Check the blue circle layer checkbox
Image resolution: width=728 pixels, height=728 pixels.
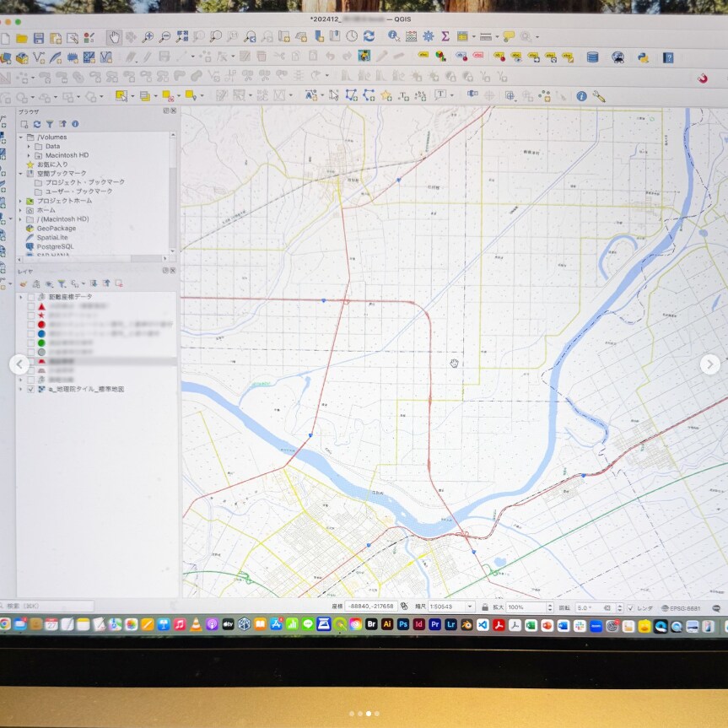[x=30, y=334]
